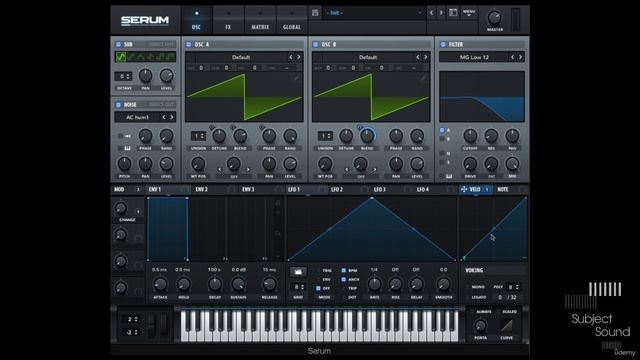
Task: Click the pencil edit icon in OSC B
Action: click(423, 78)
